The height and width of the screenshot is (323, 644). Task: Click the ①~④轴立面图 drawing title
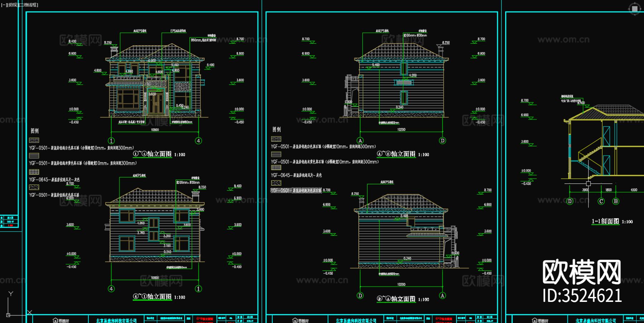152,153
